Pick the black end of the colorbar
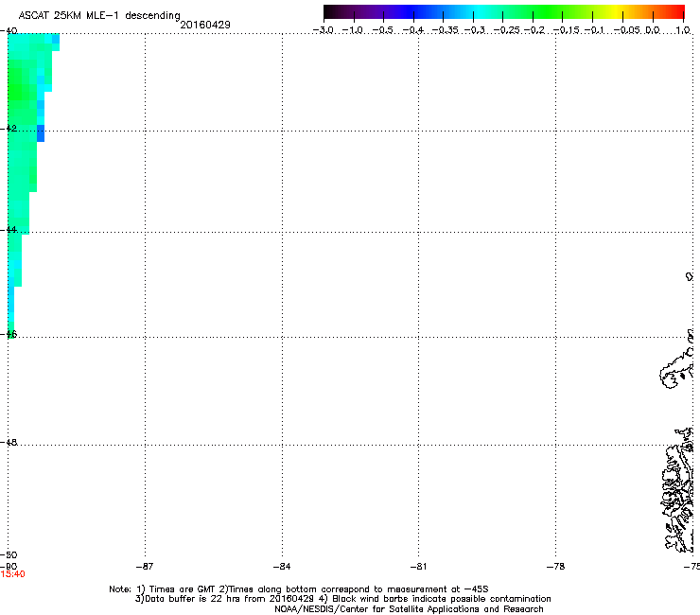 pyautogui.click(x=330, y=12)
